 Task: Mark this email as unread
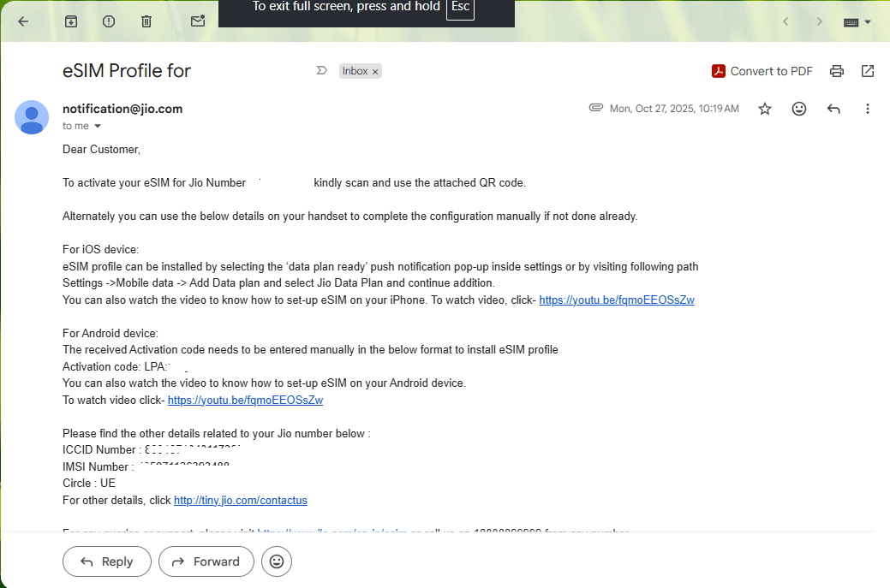[198, 21]
